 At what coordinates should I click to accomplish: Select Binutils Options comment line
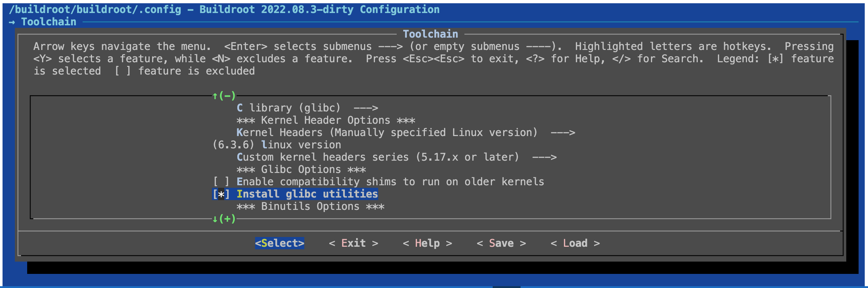310,207
